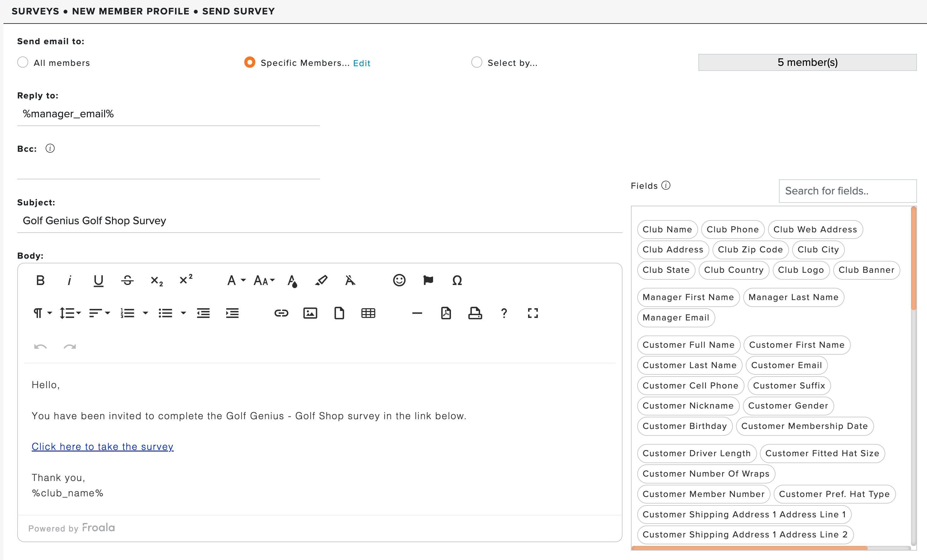This screenshot has width=927, height=560.
Task: Open inline style brush tool
Action: (x=321, y=281)
